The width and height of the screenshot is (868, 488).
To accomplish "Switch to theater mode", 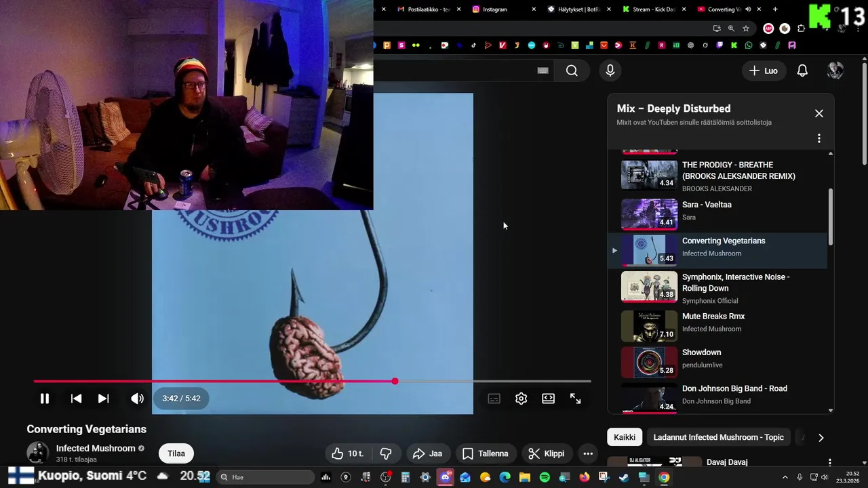I will 548,399.
